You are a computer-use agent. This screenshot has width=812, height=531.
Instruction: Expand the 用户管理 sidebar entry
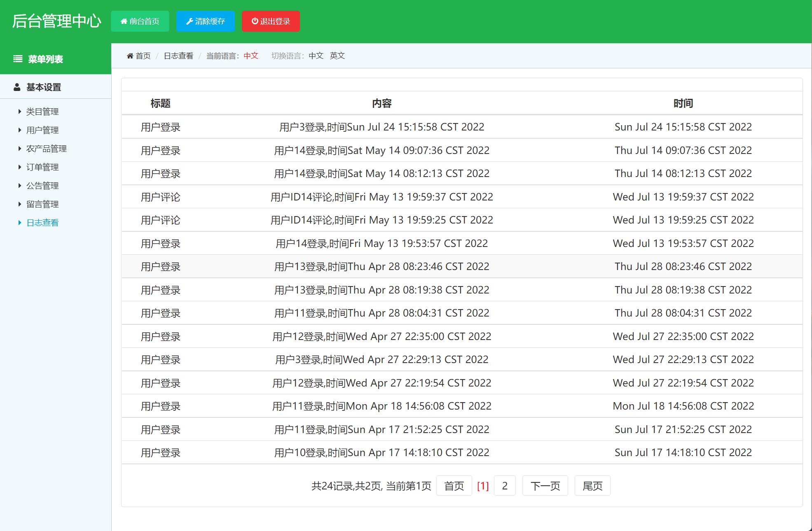[x=42, y=130]
